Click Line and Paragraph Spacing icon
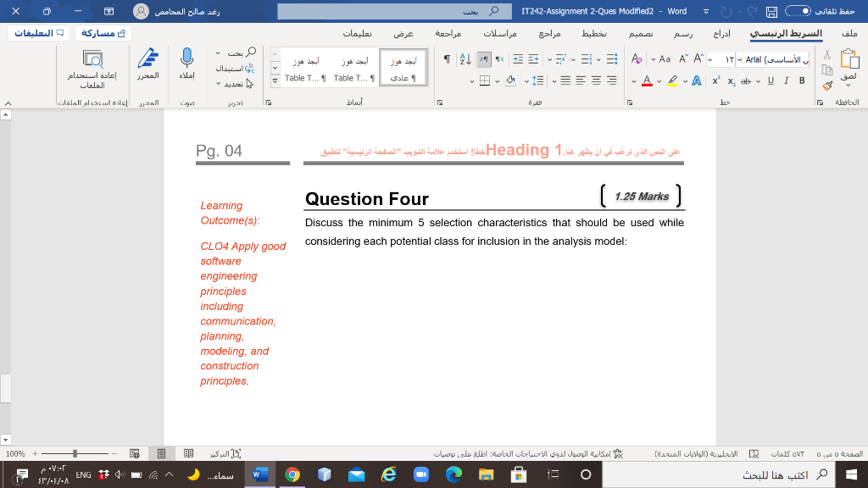Viewport: 868px width, 488px height. (538, 80)
